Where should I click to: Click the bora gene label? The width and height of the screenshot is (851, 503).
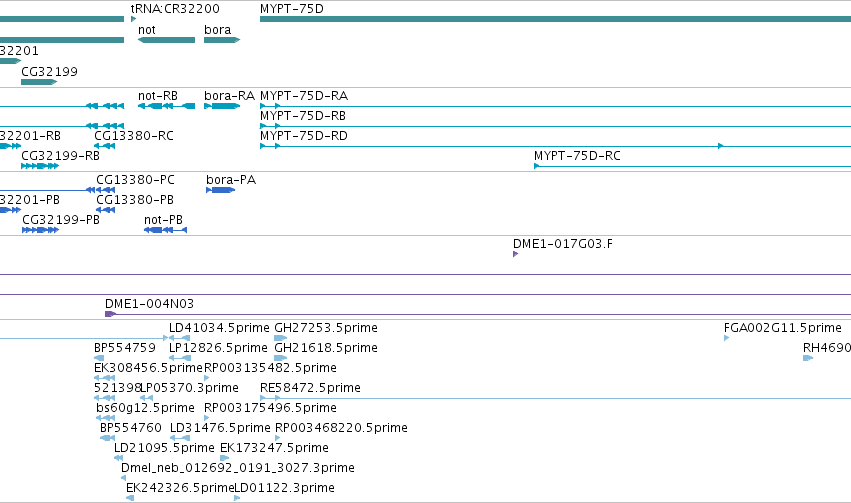(x=218, y=30)
